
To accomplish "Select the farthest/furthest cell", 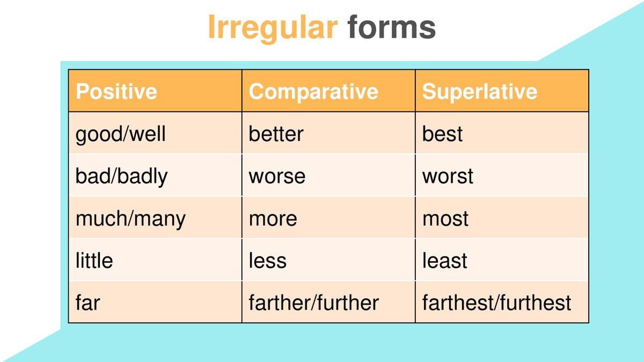I will point(502,302).
